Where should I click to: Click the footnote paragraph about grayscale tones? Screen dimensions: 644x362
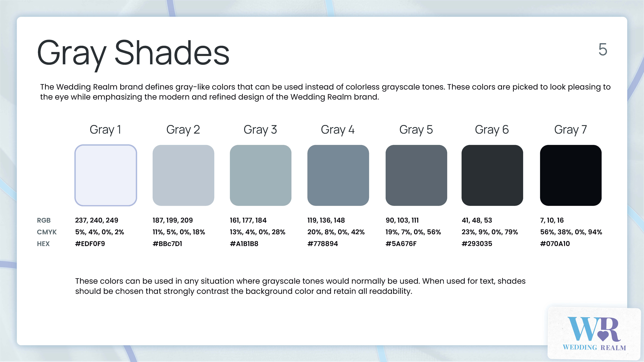[300, 286]
